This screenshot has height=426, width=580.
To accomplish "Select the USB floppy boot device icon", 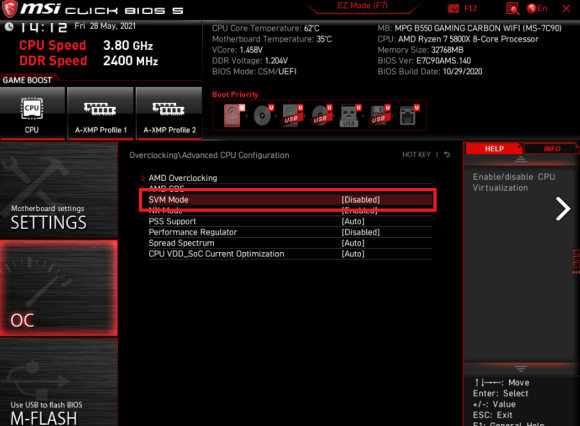I will (x=379, y=115).
